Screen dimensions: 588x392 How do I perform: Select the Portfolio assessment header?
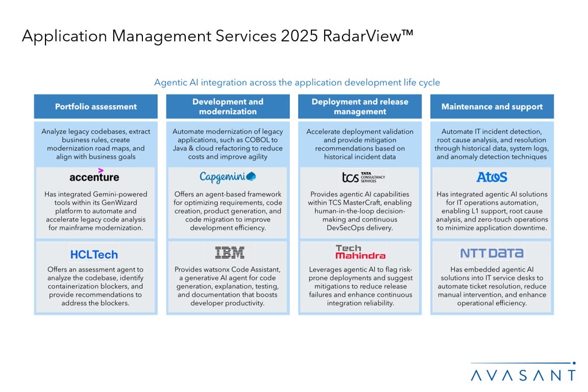pyautogui.click(x=96, y=107)
